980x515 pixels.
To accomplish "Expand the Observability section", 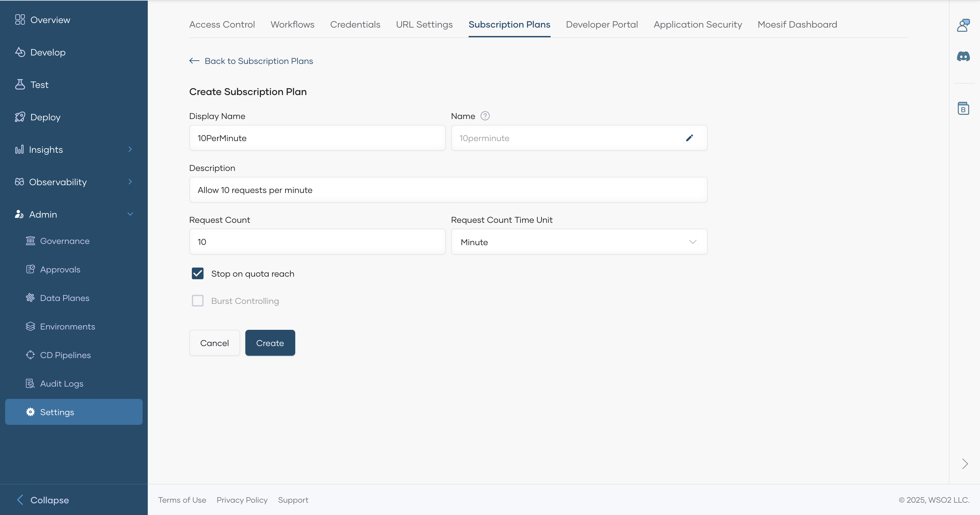I will tap(130, 182).
